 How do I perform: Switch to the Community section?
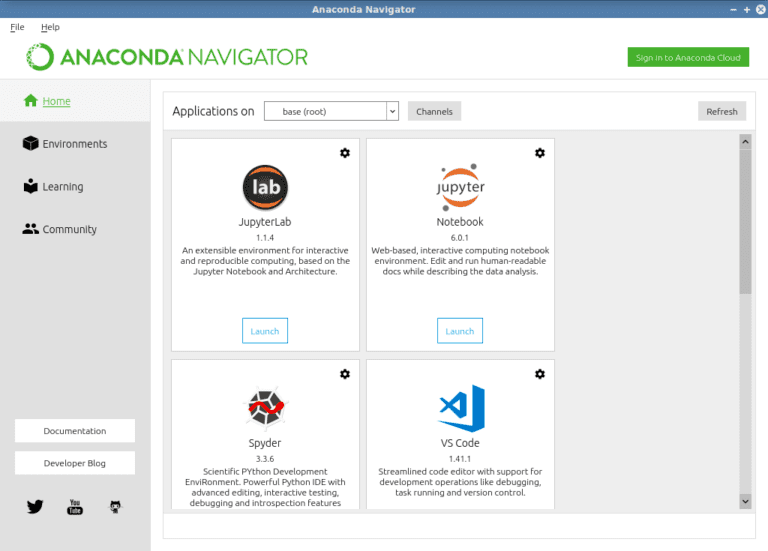pyautogui.click(x=70, y=229)
